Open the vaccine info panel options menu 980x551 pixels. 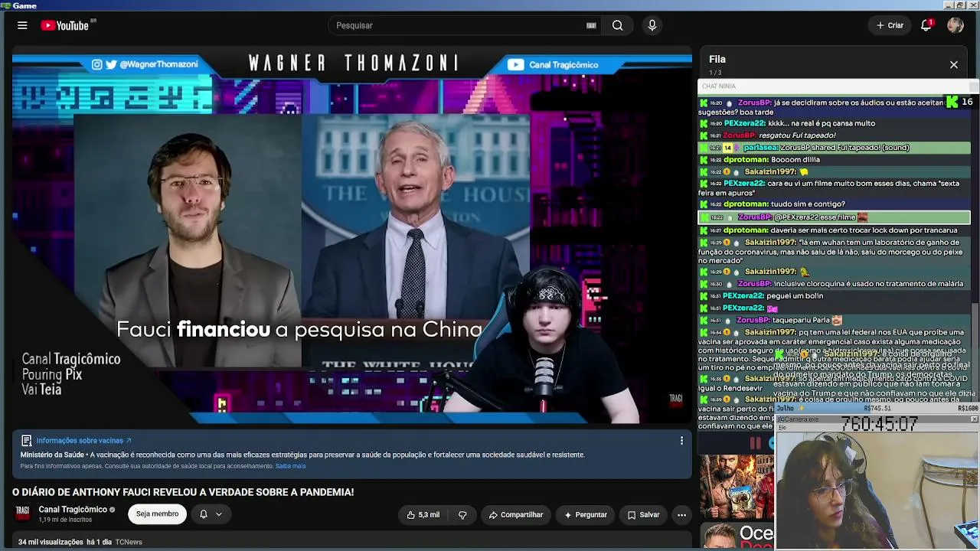coord(681,441)
